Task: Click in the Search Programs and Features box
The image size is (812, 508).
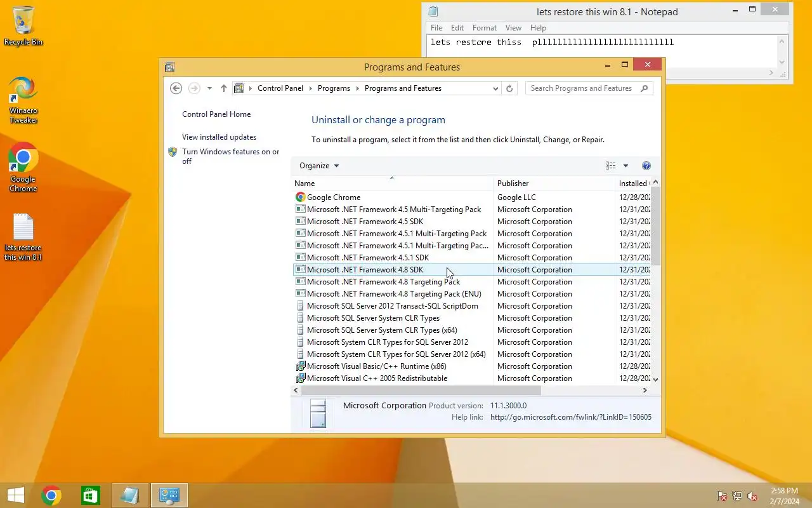Action: (x=582, y=88)
